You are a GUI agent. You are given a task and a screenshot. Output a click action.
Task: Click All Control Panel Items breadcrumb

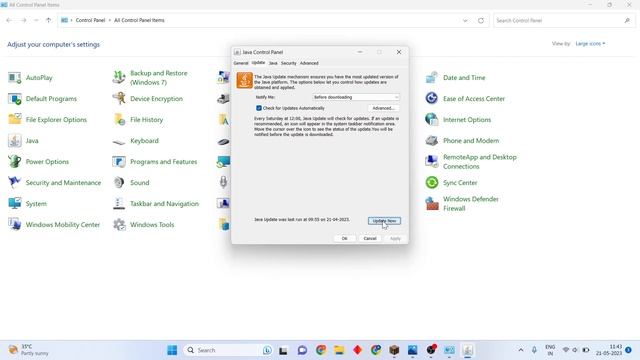click(x=139, y=20)
